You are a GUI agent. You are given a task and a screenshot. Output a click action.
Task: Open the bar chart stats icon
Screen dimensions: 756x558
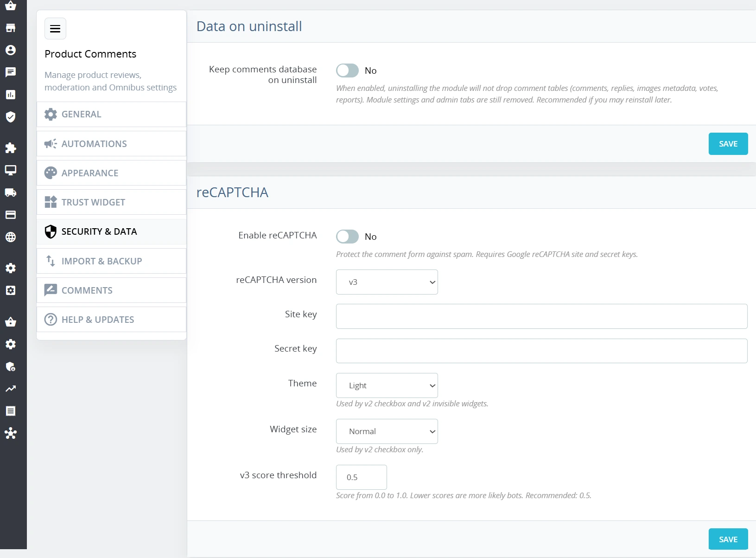point(11,95)
